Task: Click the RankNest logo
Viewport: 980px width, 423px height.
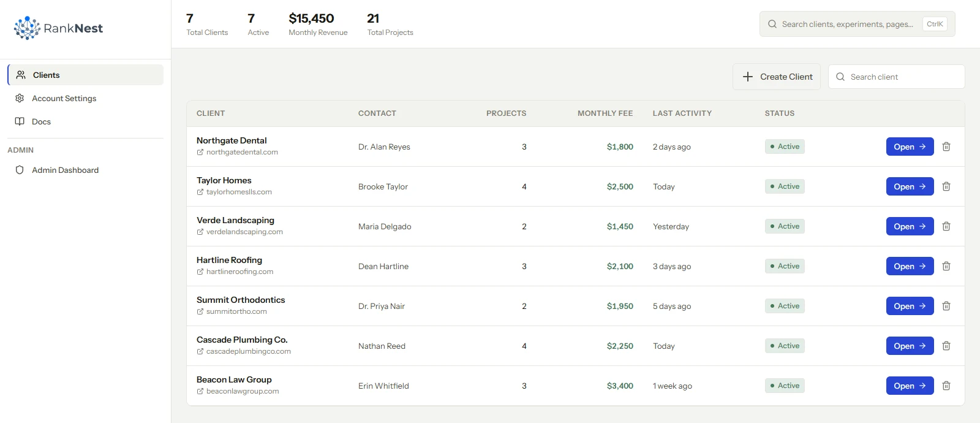Action: point(58,28)
